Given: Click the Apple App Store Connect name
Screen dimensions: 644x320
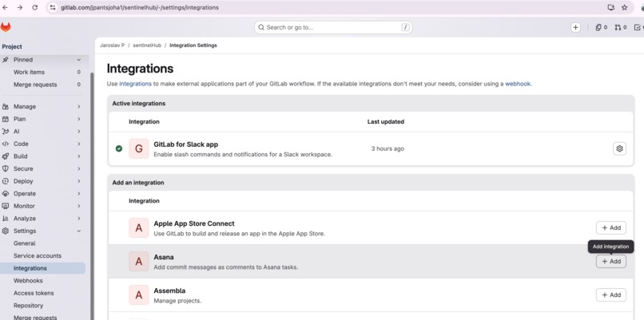Looking at the screenshot, I should click(x=194, y=223).
